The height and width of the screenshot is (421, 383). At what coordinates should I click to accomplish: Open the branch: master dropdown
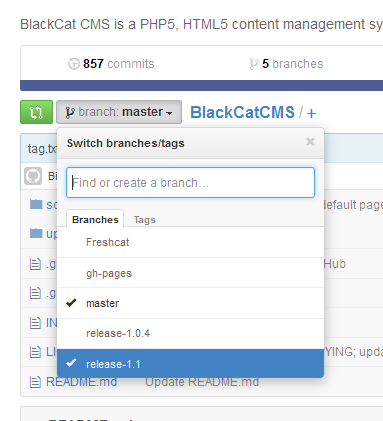[x=119, y=112]
